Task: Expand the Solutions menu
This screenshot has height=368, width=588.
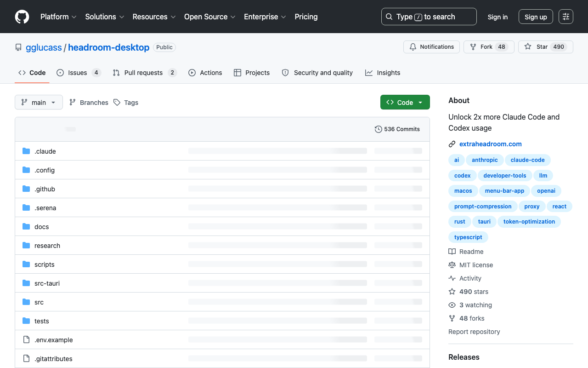Action: (x=105, y=17)
